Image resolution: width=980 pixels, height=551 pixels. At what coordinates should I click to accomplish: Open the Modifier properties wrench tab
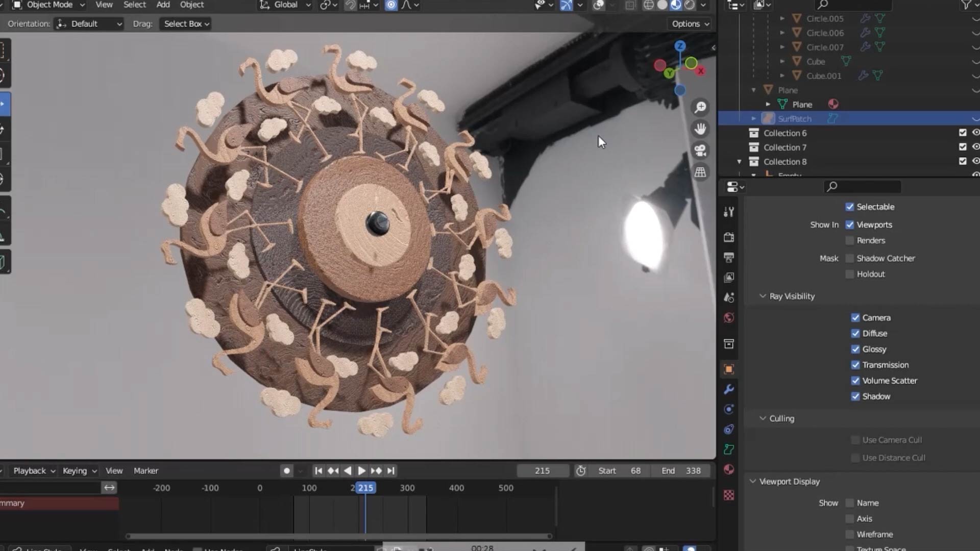click(729, 389)
